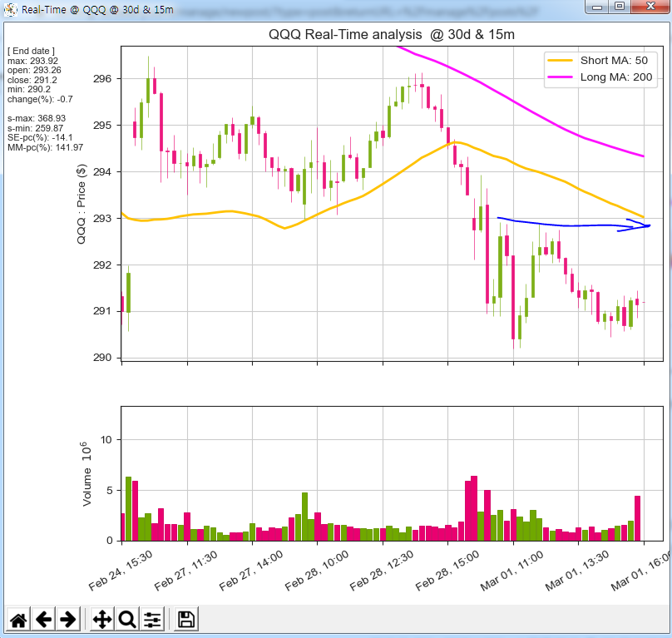The width and height of the screenshot is (672, 638).
Task: Click the 'SE-pc(%): -14.1' value
Action: (40, 137)
